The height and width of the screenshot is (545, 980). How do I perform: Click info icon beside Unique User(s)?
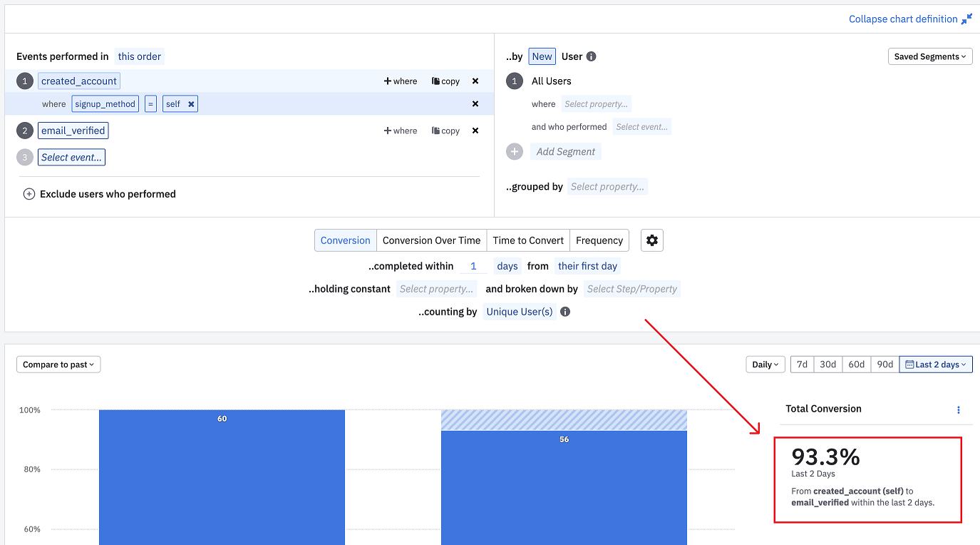click(x=565, y=312)
